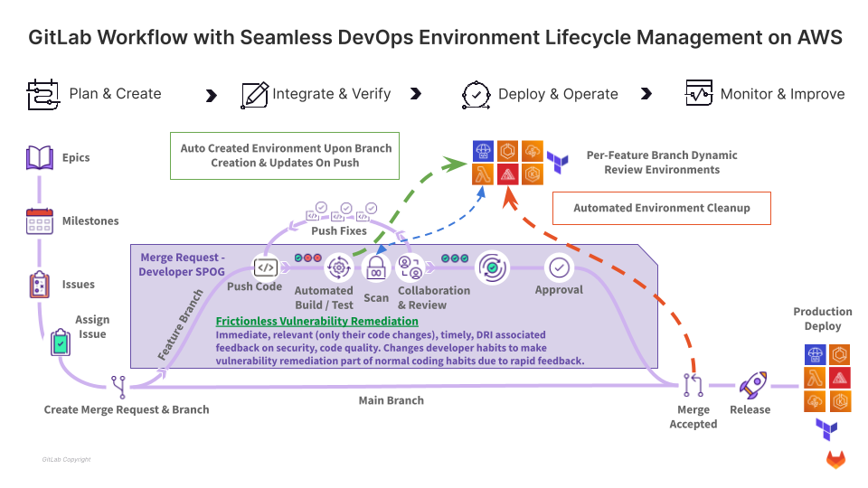The height and width of the screenshot is (488, 868).
Task: Select the Collaboration & Review people icon
Action: point(412,267)
